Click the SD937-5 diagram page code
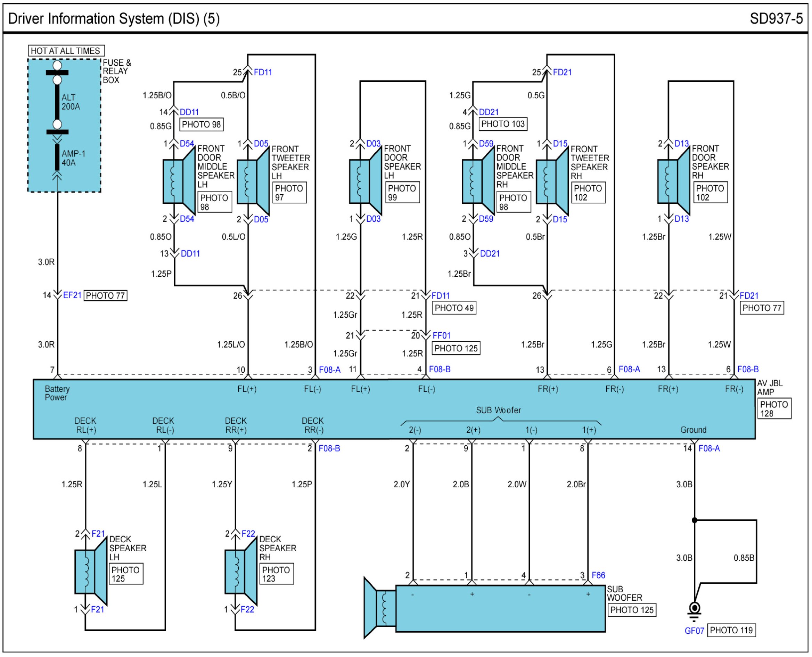Viewport: 812px width, 657px height. pos(776,18)
